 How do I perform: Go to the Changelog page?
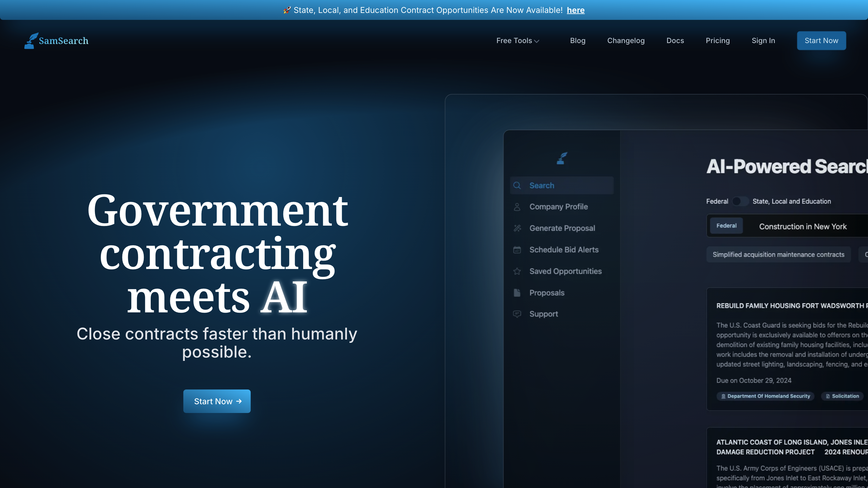[626, 41]
